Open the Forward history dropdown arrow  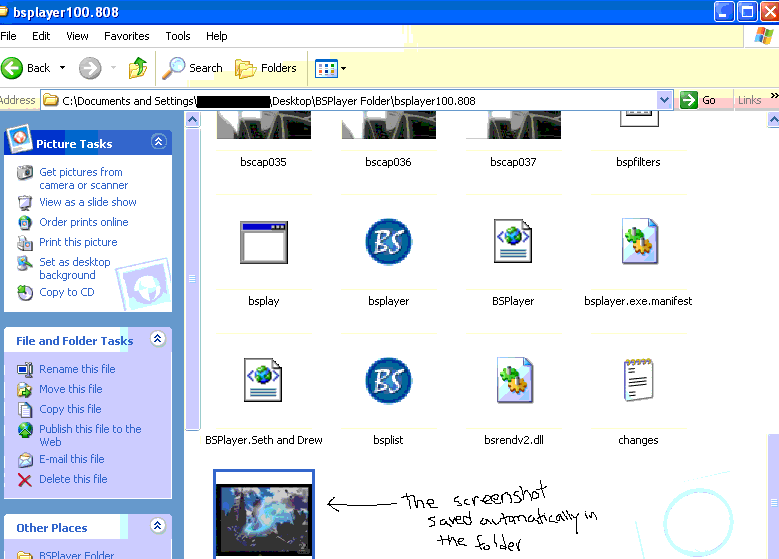(x=113, y=68)
